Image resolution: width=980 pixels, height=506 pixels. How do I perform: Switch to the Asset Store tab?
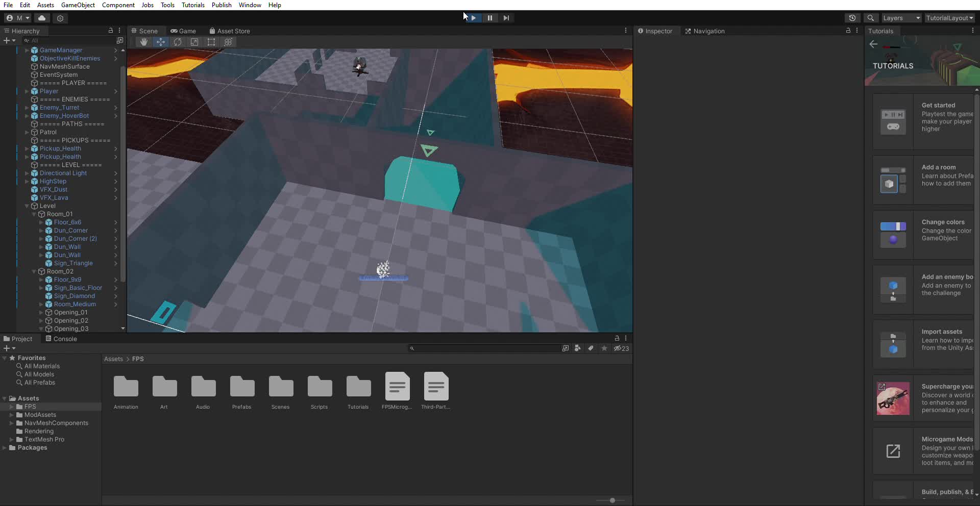click(x=230, y=31)
